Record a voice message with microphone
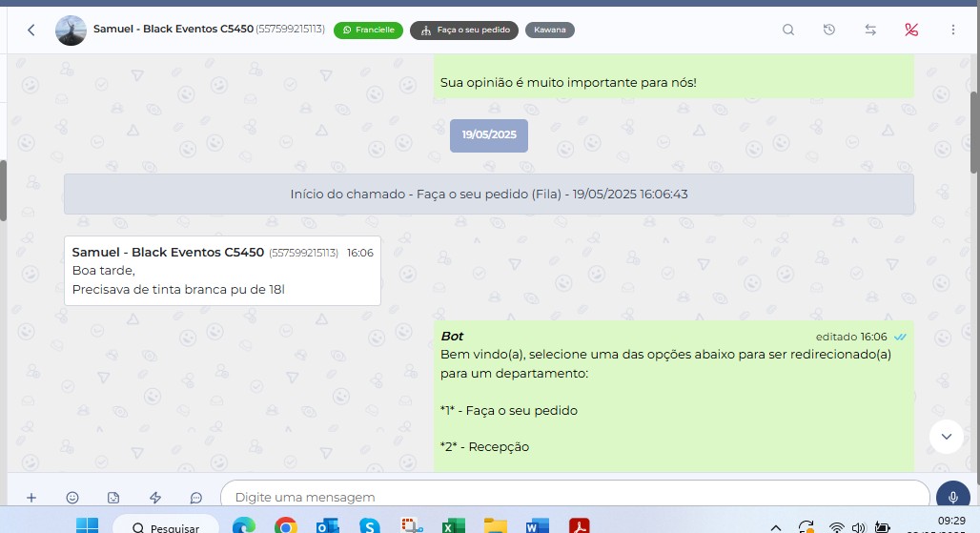The height and width of the screenshot is (533, 980). click(x=952, y=496)
